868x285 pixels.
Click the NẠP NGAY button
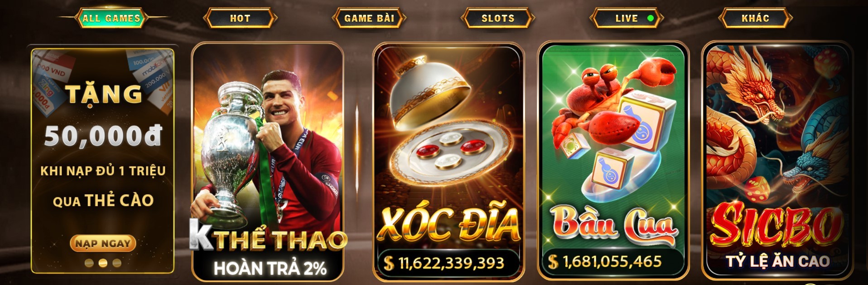pos(103,243)
